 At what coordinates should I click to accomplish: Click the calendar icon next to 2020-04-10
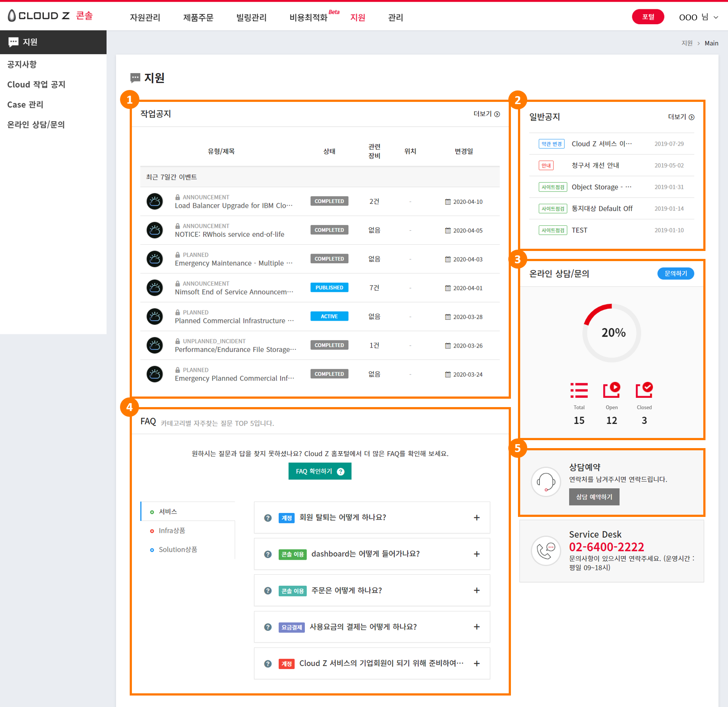pyautogui.click(x=448, y=202)
